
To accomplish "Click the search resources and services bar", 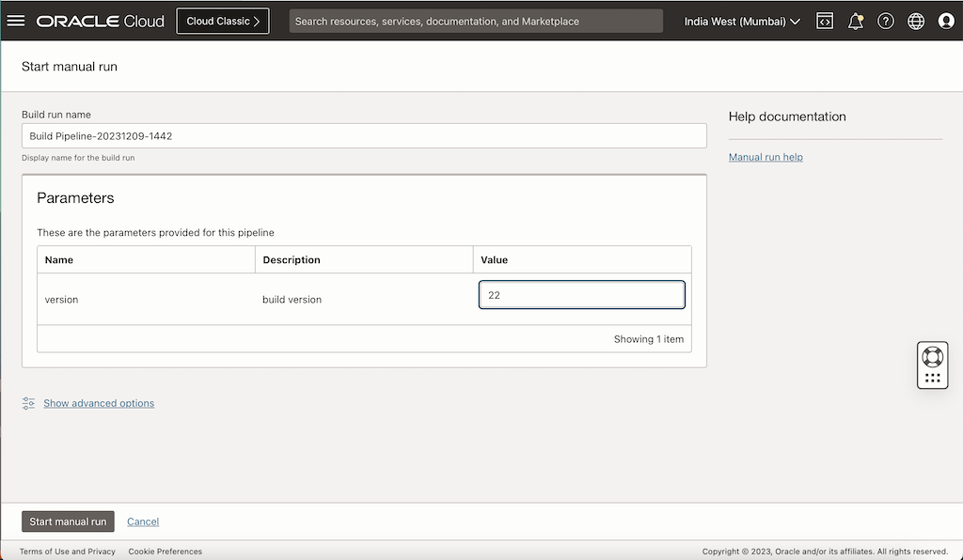I will point(476,21).
